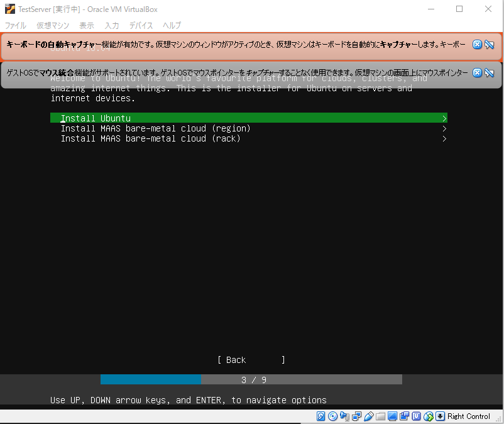504x424 pixels.
Task: Open the ヘルプ menu
Action: point(172,25)
